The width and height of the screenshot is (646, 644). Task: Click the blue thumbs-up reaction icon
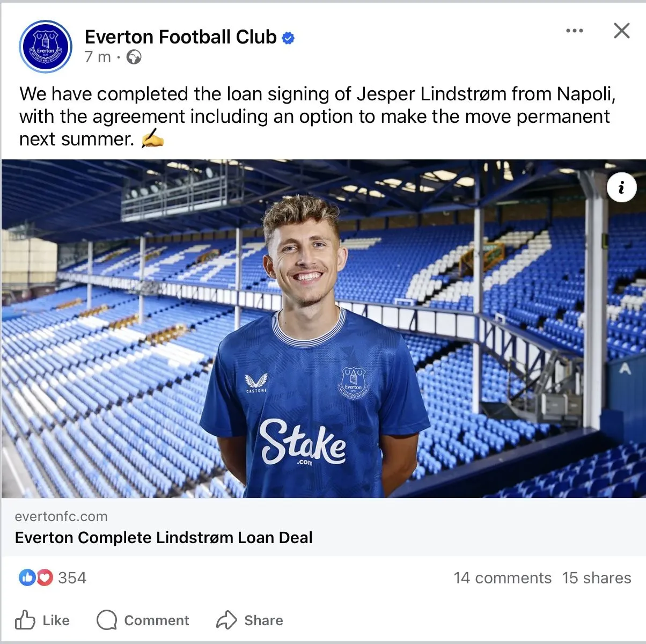click(x=27, y=577)
